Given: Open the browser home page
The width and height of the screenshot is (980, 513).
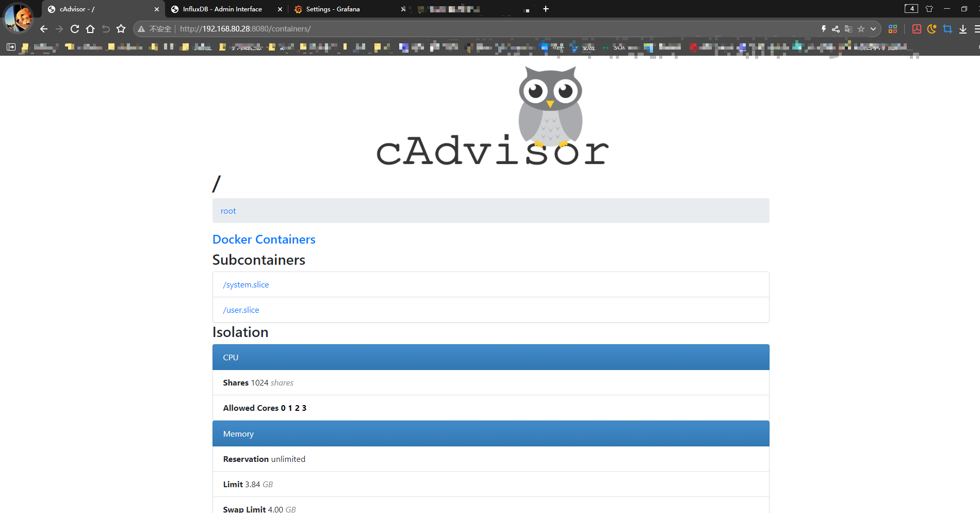Looking at the screenshot, I should coord(90,29).
